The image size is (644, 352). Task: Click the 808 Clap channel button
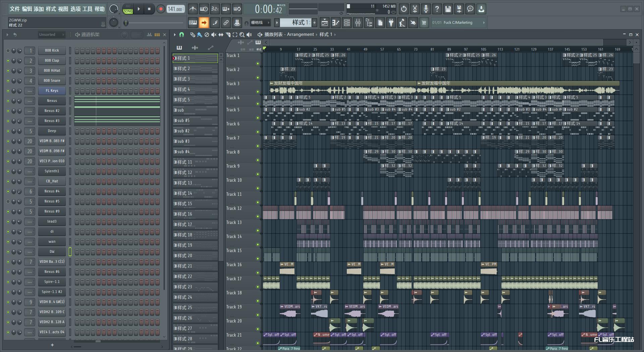coord(52,61)
